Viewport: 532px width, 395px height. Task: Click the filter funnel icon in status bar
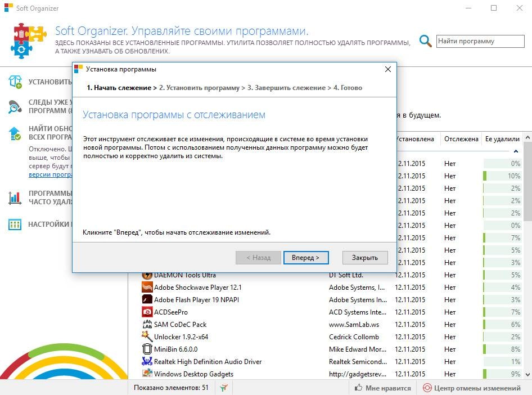click(224, 388)
